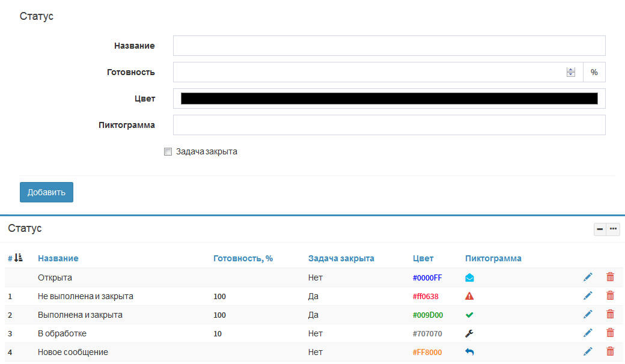Click pencil icon for 'Не выполнена и закрыта'
The width and height of the screenshot is (625, 364).
588,296
